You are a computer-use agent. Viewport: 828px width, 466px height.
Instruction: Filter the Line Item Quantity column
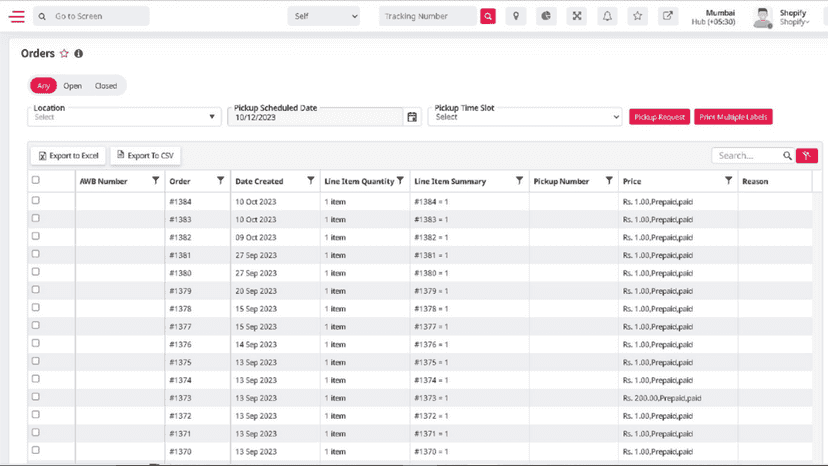(x=400, y=181)
